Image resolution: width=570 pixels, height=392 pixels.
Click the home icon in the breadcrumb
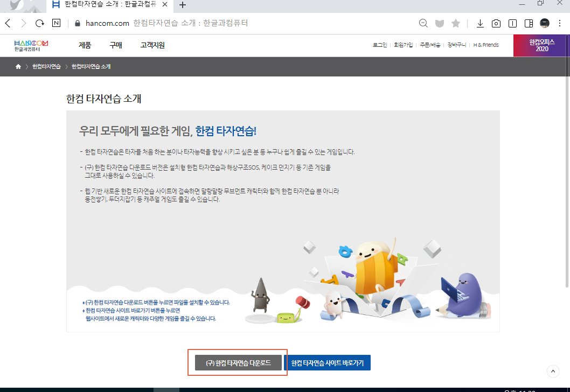click(x=18, y=66)
